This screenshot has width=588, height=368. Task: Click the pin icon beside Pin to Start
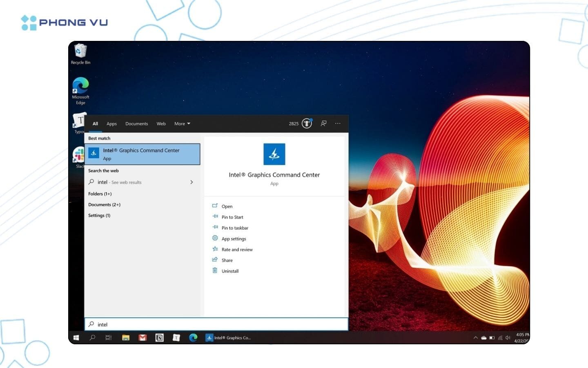pyautogui.click(x=215, y=216)
